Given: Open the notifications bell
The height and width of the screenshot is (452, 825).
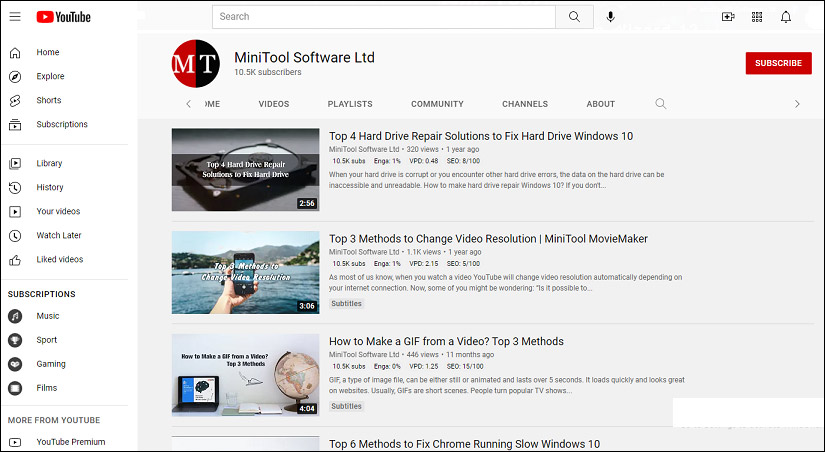Looking at the screenshot, I should coord(786,17).
